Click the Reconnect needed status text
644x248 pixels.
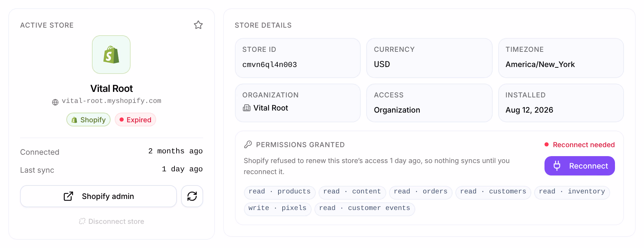(584, 145)
